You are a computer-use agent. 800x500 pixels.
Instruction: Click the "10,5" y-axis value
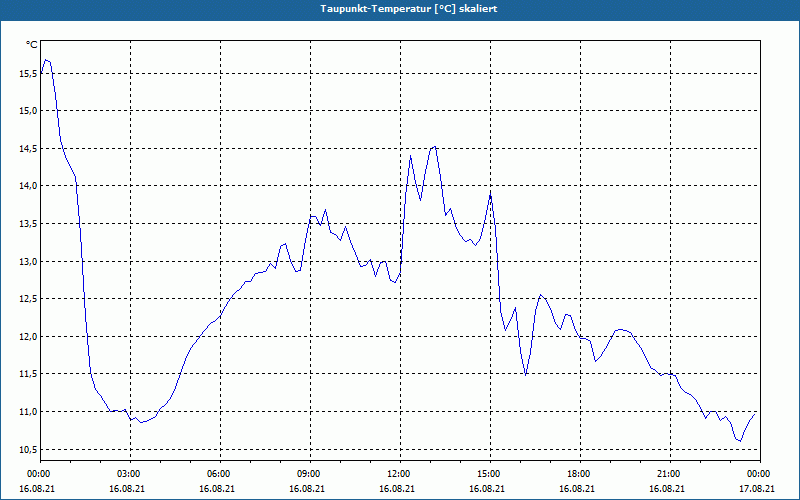[x=29, y=449]
